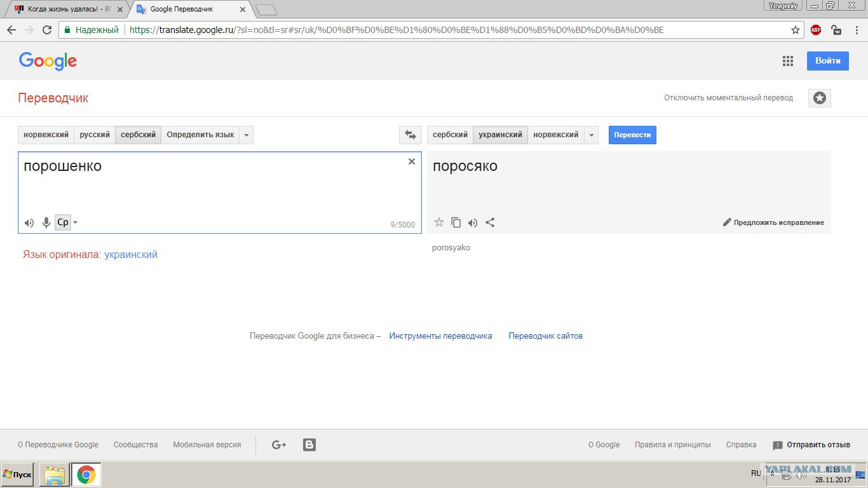
Task: Click the Перевести button
Action: (x=632, y=135)
